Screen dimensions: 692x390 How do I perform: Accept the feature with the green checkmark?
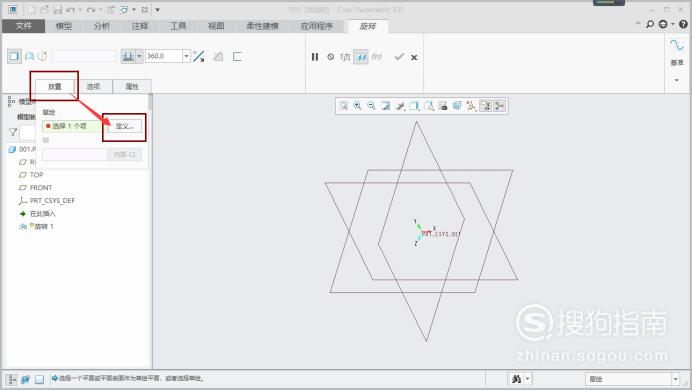399,57
